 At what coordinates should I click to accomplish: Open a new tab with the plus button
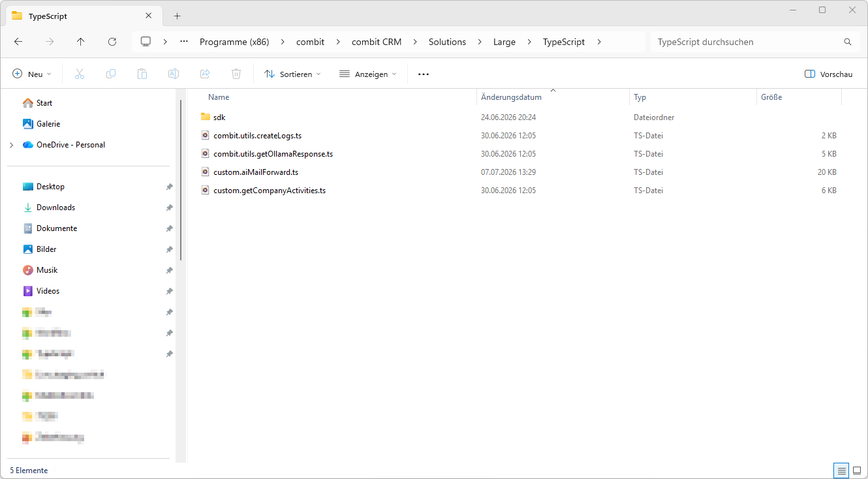[177, 16]
